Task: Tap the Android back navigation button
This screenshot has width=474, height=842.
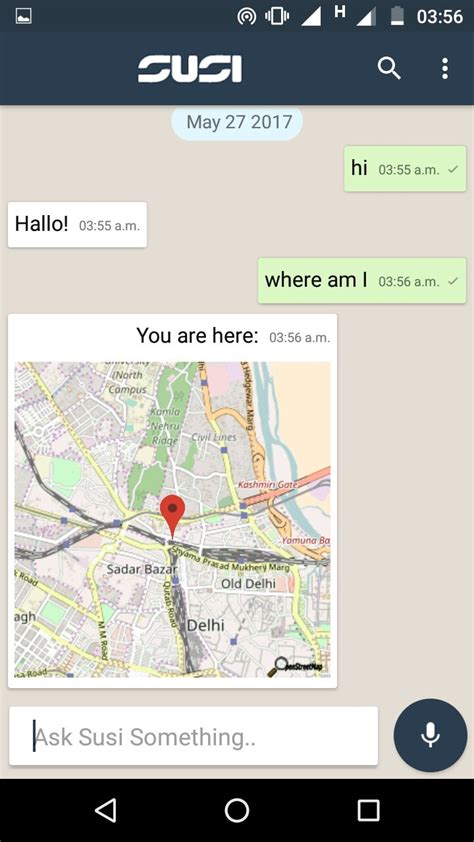Action: click(106, 810)
